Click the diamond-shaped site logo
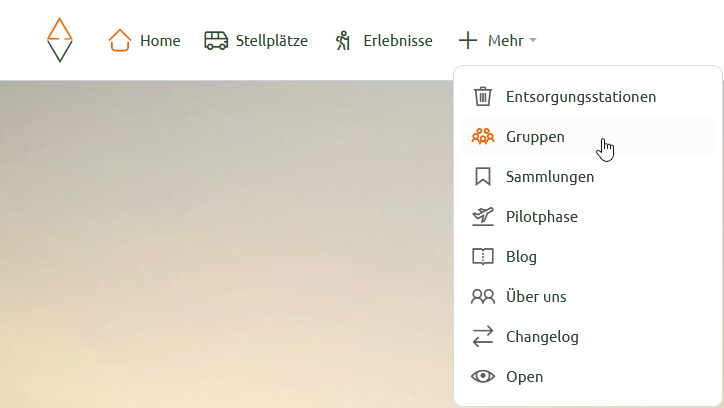The width and height of the screenshot is (724, 408). 60,40
